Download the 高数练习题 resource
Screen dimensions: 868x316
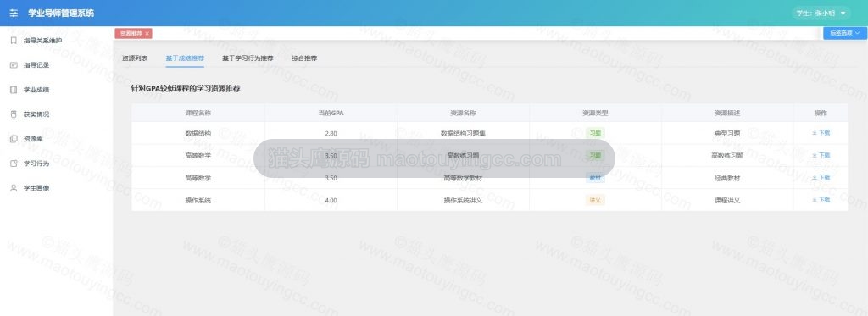(x=821, y=156)
